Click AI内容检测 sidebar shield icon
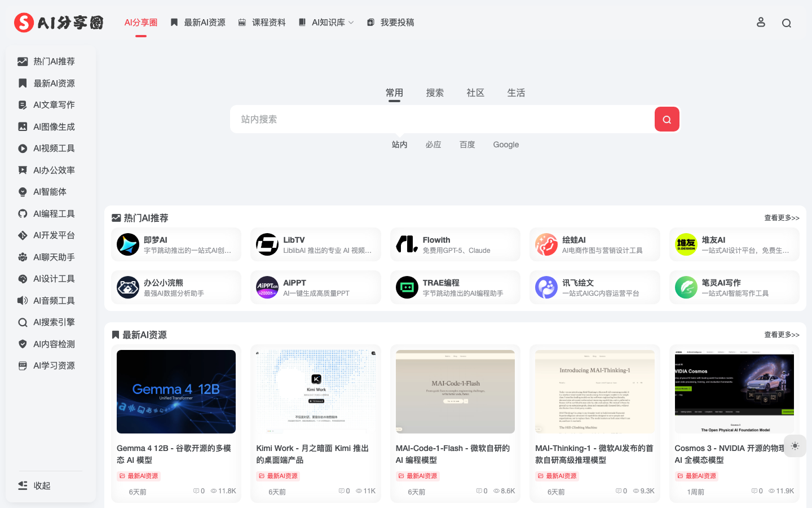The image size is (812, 508). point(23,344)
